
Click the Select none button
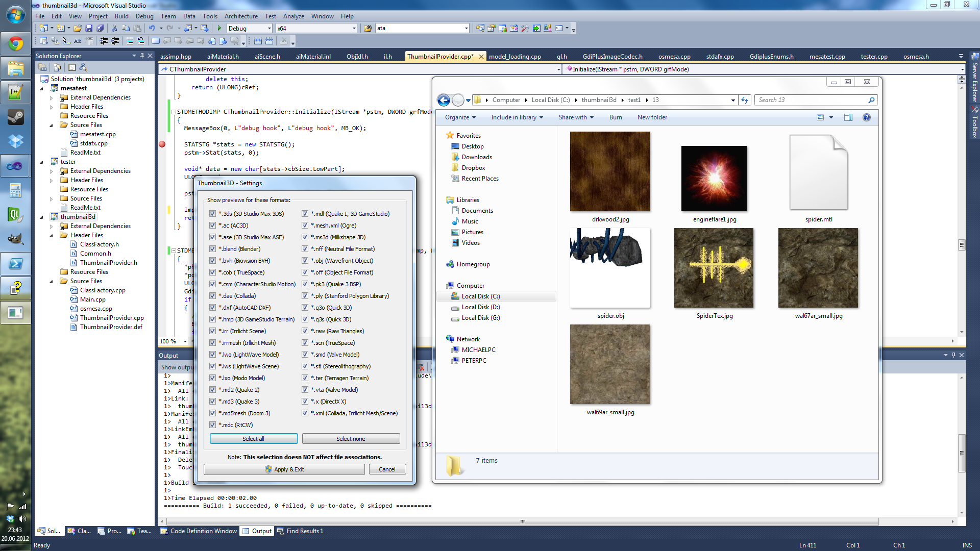click(351, 439)
